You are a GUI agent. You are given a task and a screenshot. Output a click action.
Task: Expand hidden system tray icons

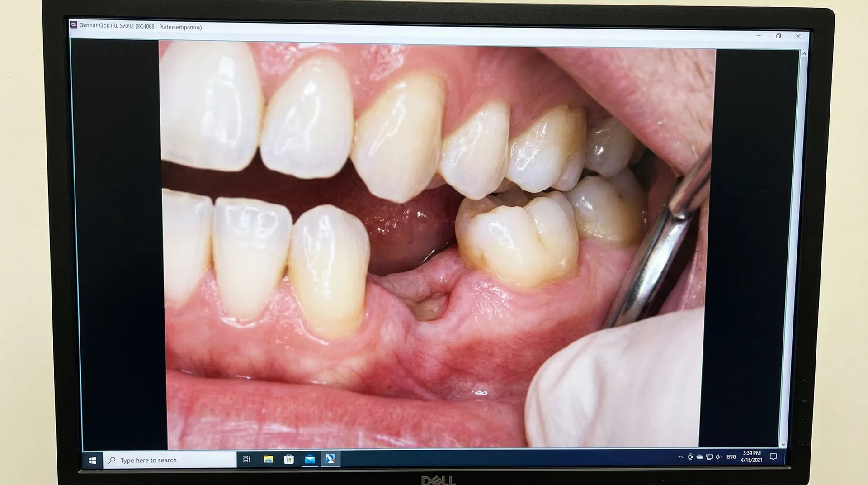pyautogui.click(x=680, y=456)
